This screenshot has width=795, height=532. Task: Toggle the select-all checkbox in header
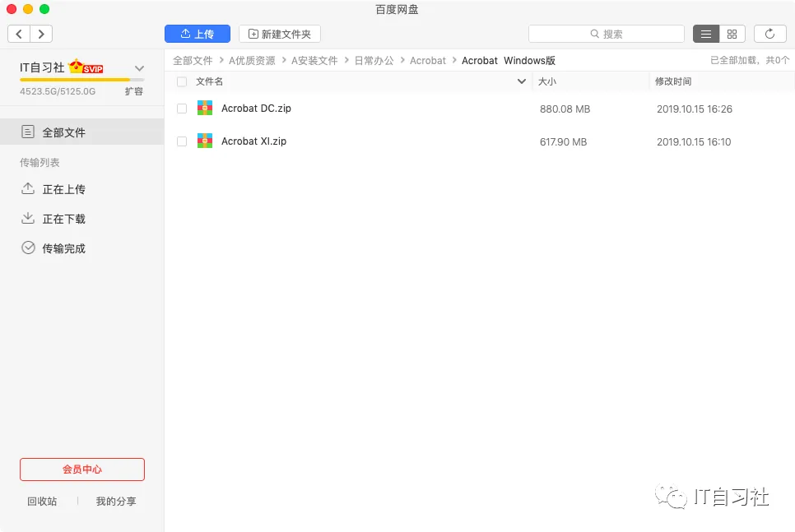point(182,81)
